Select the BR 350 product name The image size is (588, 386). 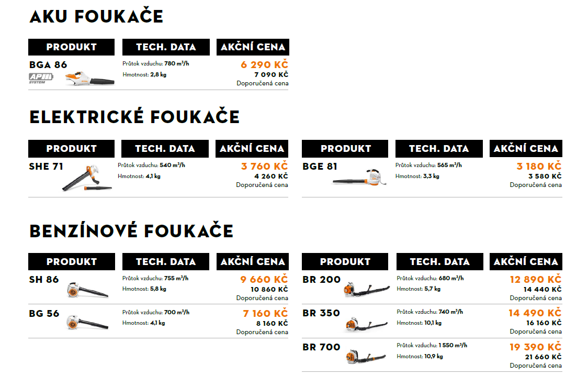click(321, 313)
